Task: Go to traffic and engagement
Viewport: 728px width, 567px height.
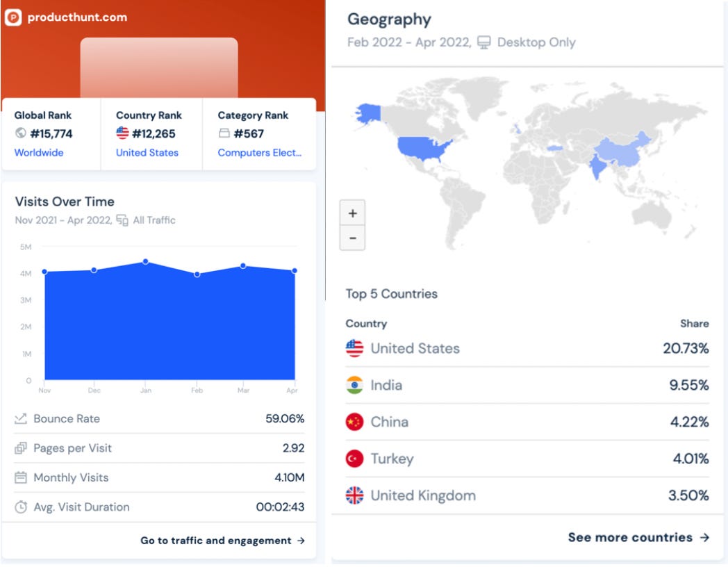Action: point(223,541)
